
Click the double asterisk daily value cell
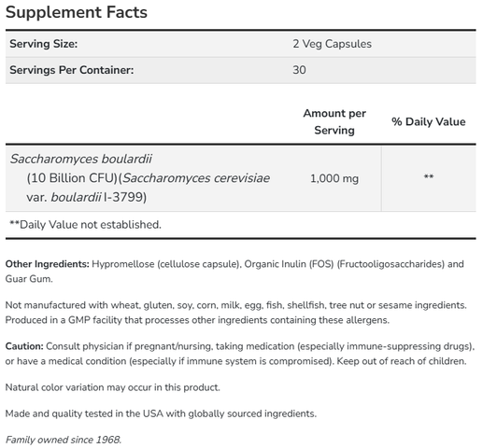coord(429,176)
